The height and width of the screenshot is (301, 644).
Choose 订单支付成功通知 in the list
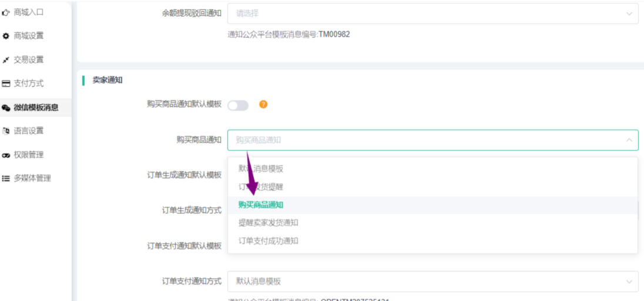268,241
